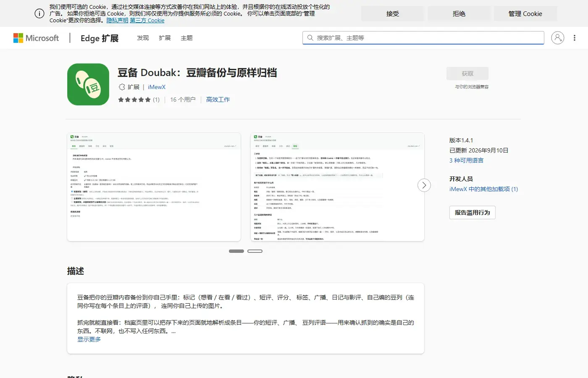Viewport: 588px width, 378px height.
Task: Reject cookies with the 拒绝 button
Action: [x=459, y=14]
